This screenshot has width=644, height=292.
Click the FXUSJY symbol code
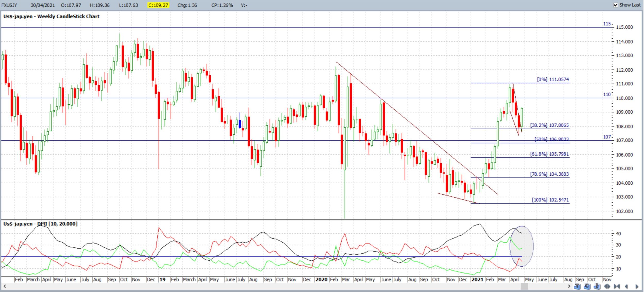pyautogui.click(x=9, y=5)
